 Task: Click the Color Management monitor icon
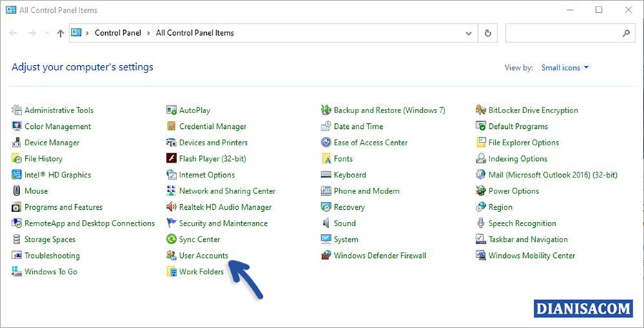point(16,126)
